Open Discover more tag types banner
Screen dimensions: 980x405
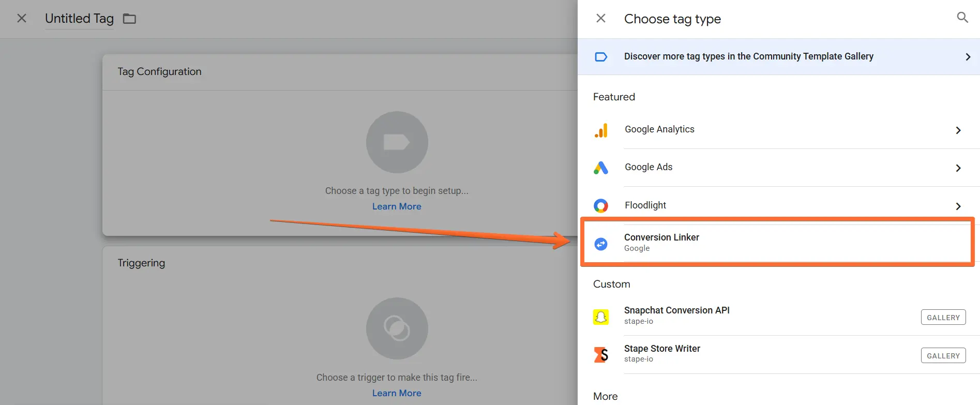779,56
